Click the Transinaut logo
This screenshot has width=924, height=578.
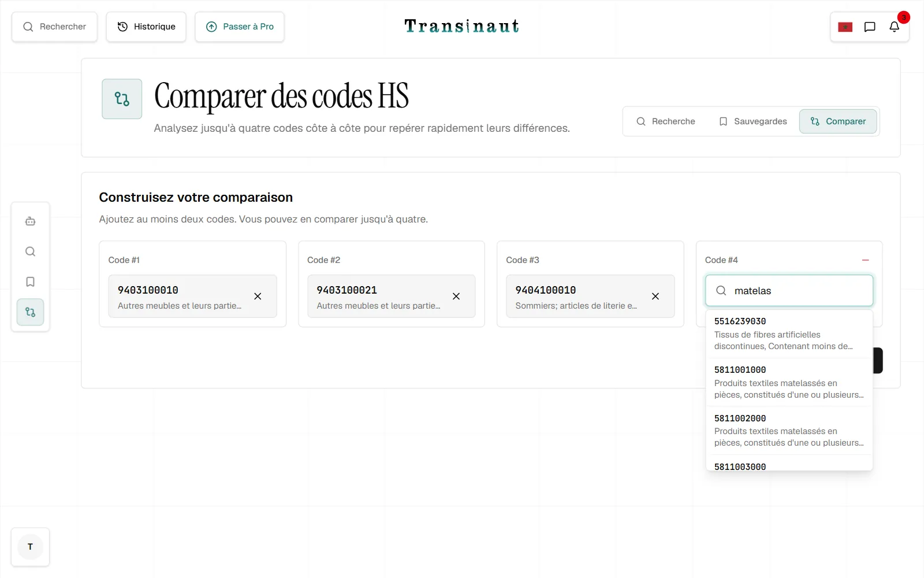click(462, 26)
